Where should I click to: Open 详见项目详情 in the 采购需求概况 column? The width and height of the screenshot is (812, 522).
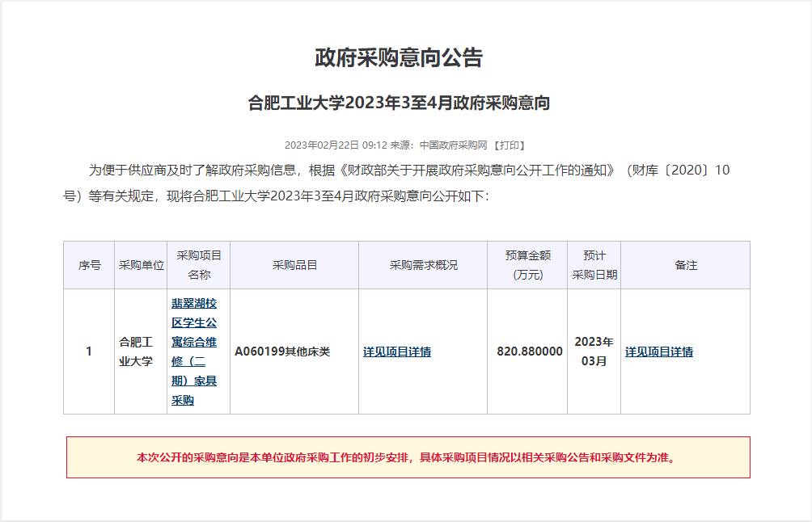[x=397, y=352]
